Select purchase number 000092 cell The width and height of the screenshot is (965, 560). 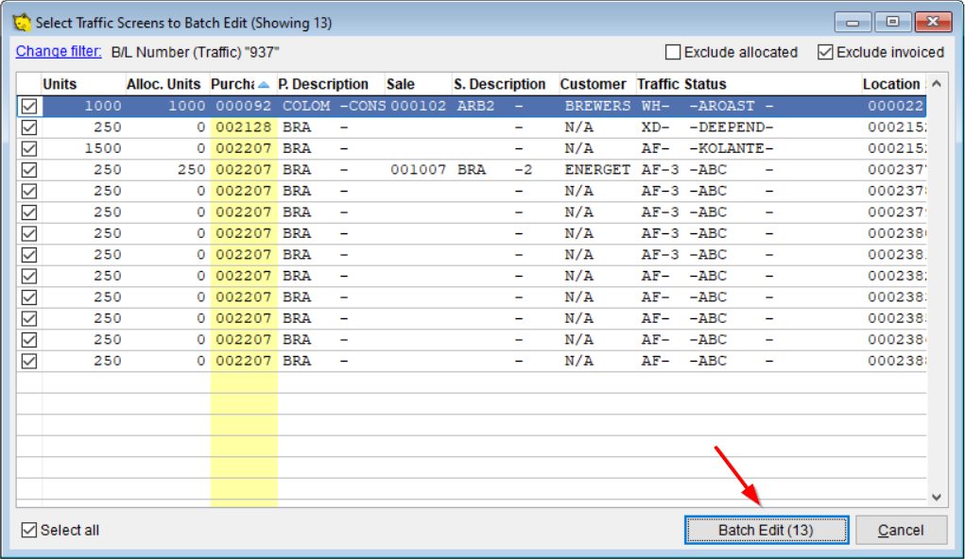coord(244,107)
